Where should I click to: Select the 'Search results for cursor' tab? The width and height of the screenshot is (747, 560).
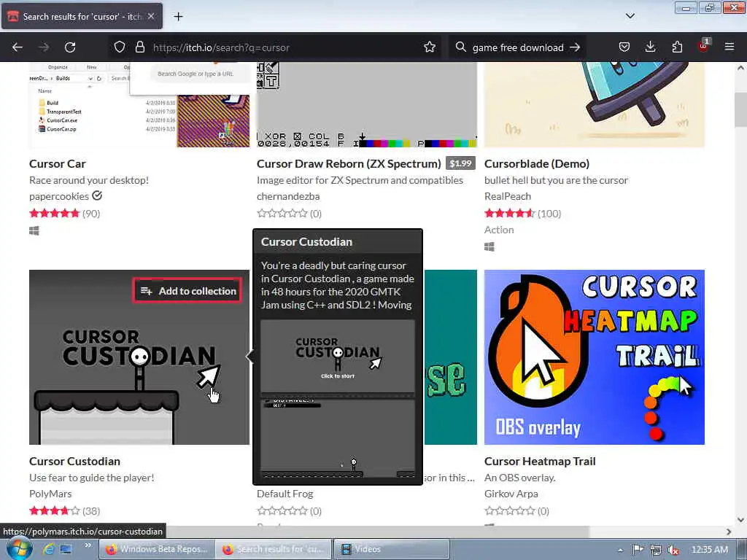point(82,17)
